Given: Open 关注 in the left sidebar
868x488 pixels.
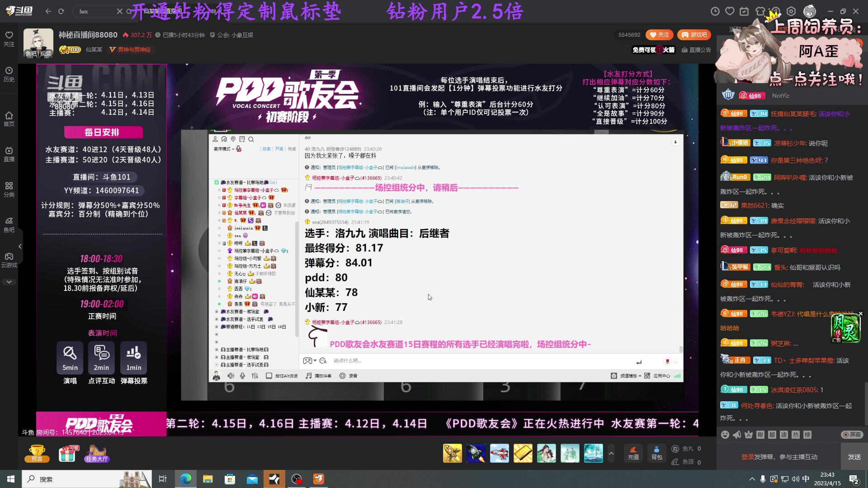Looking at the screenshot, I should 9,39.
